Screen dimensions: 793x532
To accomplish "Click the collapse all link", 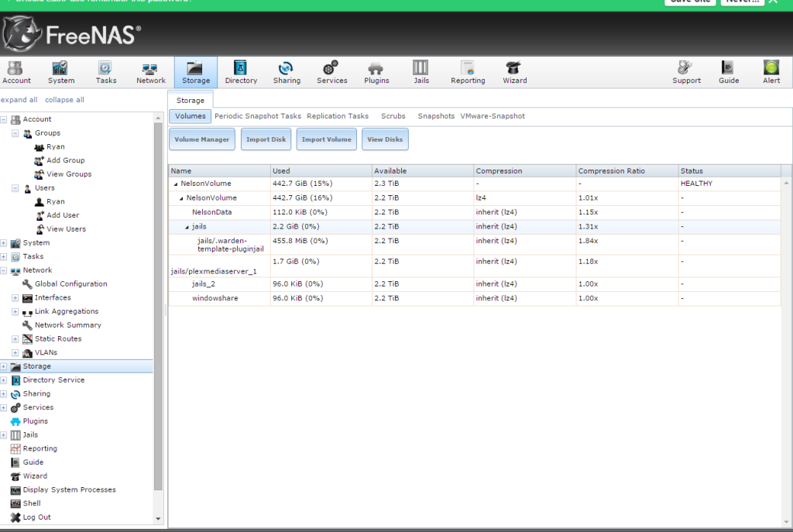I will 64,100.
